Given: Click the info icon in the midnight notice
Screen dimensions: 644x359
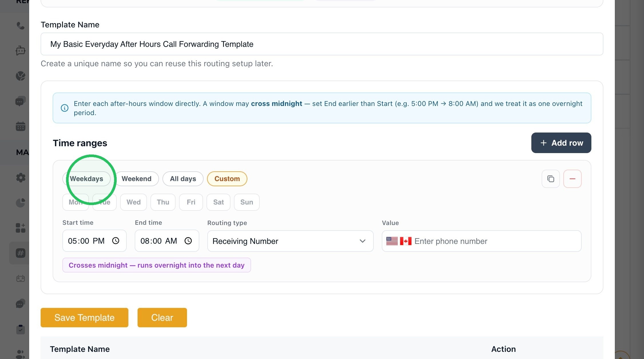Looking at the screenshot, I should [65, 108].
